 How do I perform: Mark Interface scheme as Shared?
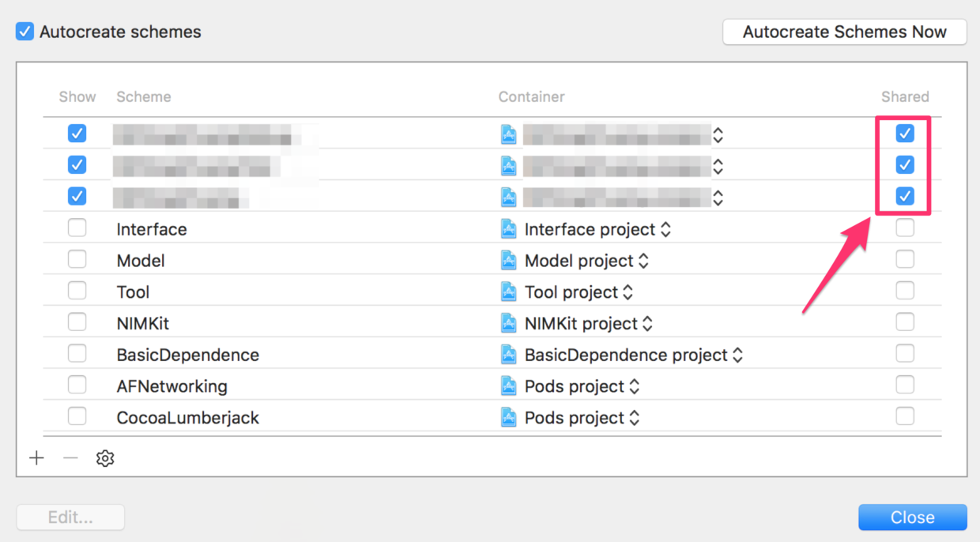(905, 228)
